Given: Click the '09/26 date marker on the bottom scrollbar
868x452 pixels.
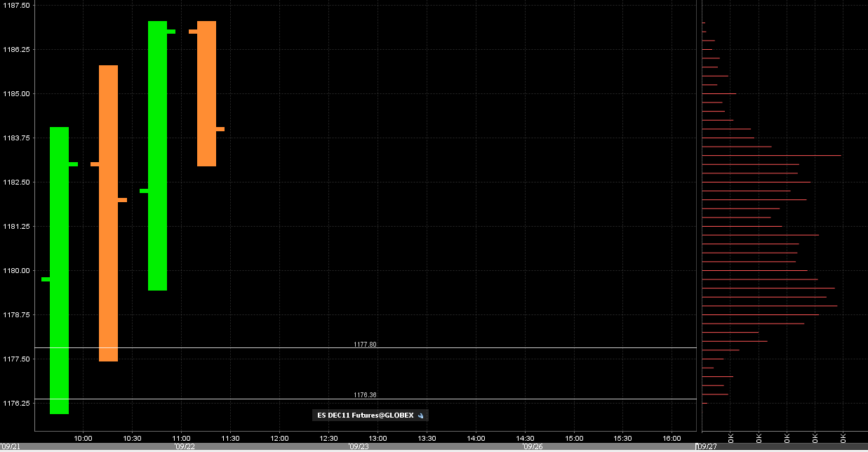Looking at the screenshot, I should click(532, 446).
